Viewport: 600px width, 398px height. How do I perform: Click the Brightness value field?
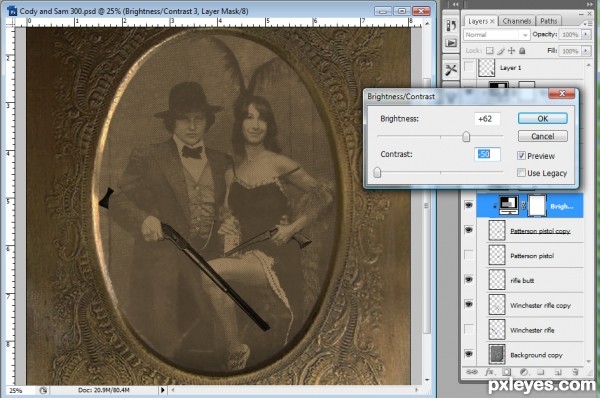pos(487,119)
